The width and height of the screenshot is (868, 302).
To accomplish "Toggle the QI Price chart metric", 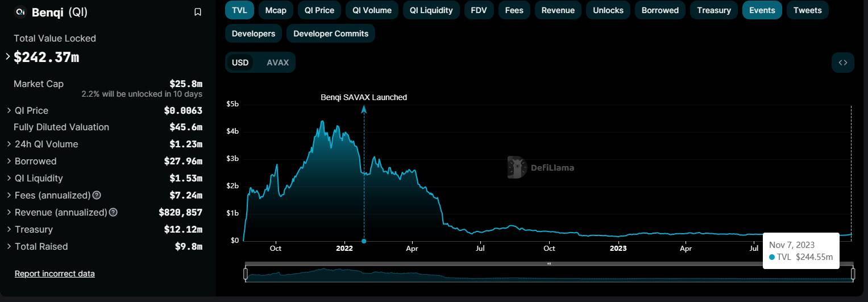I will 319,10.
